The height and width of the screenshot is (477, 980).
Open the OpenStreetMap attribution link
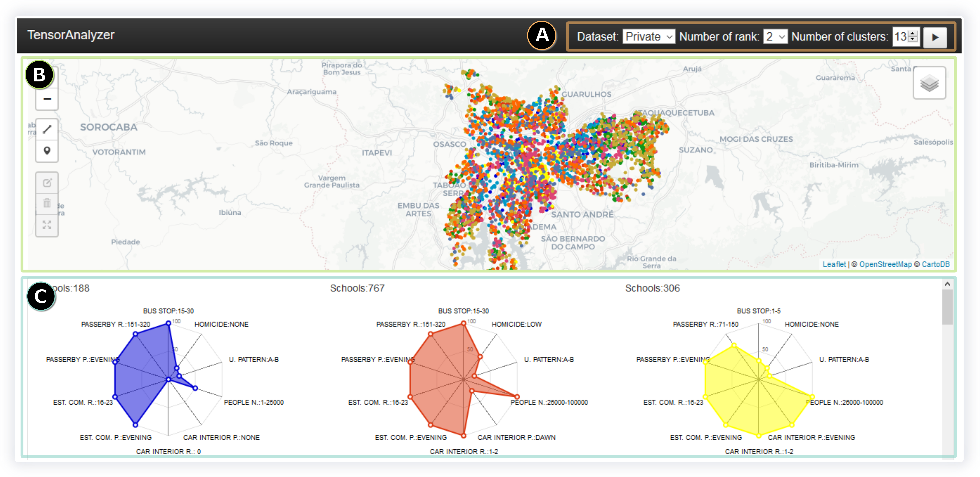885,264
